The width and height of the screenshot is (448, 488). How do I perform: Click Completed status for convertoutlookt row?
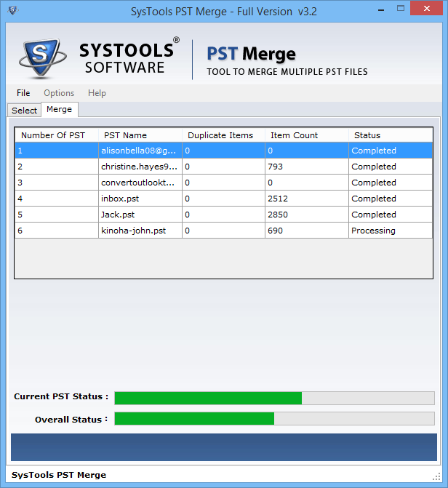pyautogui.click(x=391, y=183)
